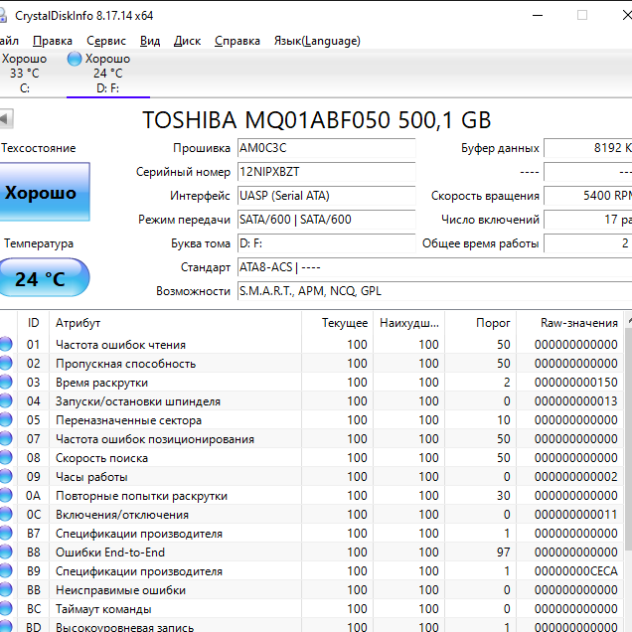Open the Язык(Language) menu
Screen dimensions: 632x632
(317, 41)
